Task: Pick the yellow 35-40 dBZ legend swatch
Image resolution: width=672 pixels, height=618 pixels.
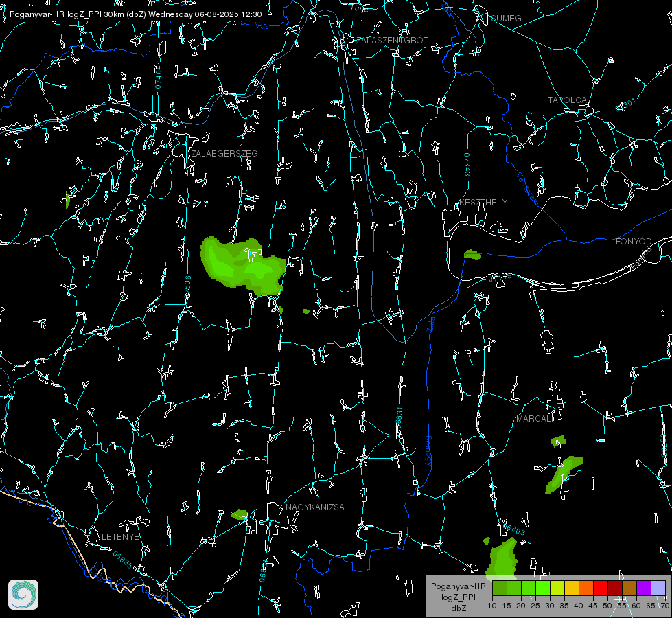Action: [x=572, y=588]
